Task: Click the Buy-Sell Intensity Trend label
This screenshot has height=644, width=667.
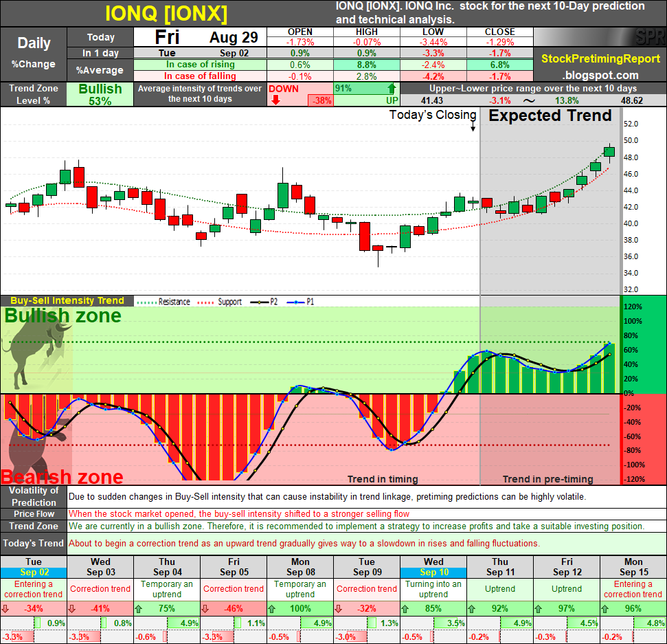Action: (67, 300)
